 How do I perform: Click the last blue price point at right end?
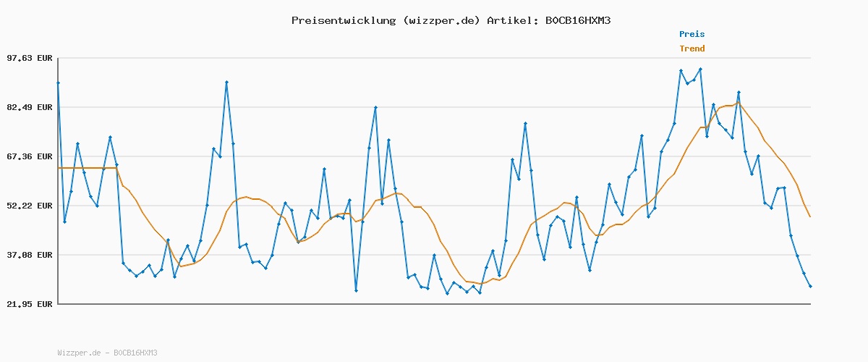click(810, 287)
